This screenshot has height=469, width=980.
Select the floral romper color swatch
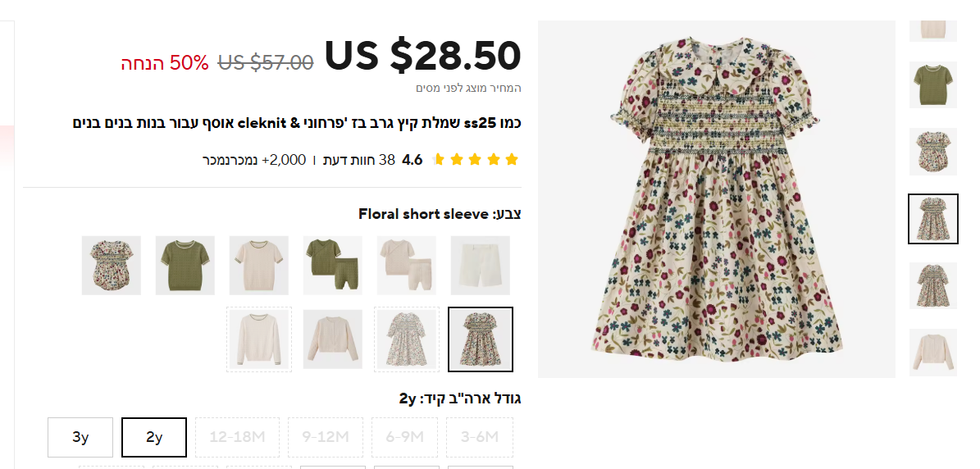pyautogui.click(x=112, y=266)
